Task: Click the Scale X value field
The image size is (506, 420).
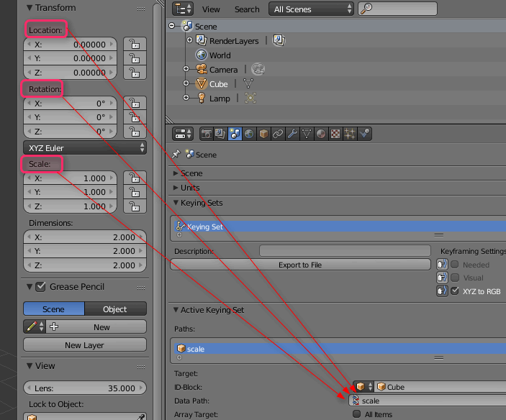Action: (x=70, y=178)
